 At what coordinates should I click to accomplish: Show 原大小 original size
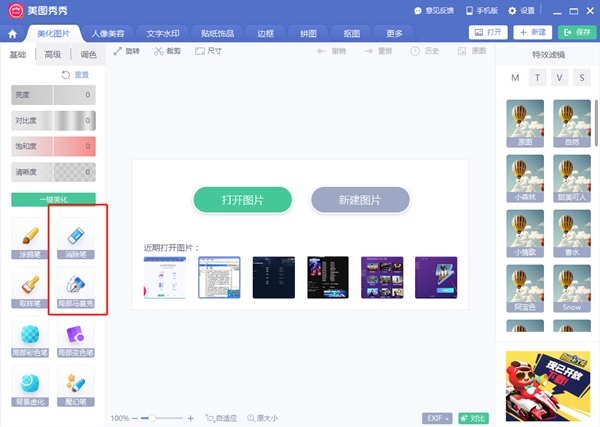click(x=262, y=418)
